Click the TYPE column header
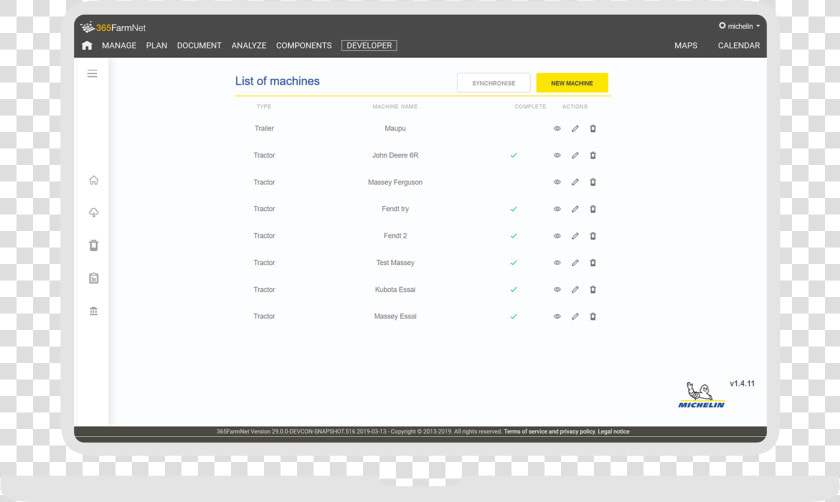The image size is (840, 502). (264, 107)
